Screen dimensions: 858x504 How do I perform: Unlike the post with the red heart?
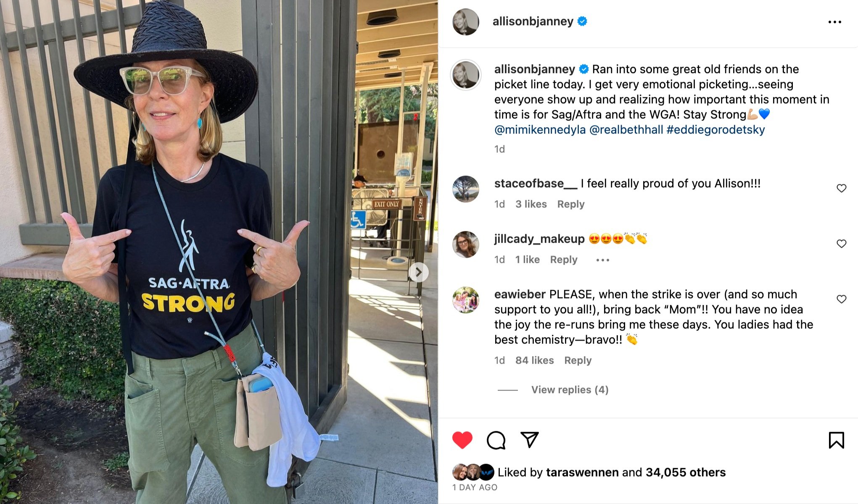(462, 440)
